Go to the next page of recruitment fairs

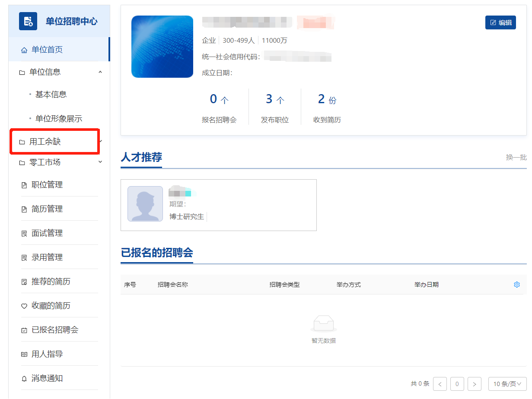pos(474,383)
